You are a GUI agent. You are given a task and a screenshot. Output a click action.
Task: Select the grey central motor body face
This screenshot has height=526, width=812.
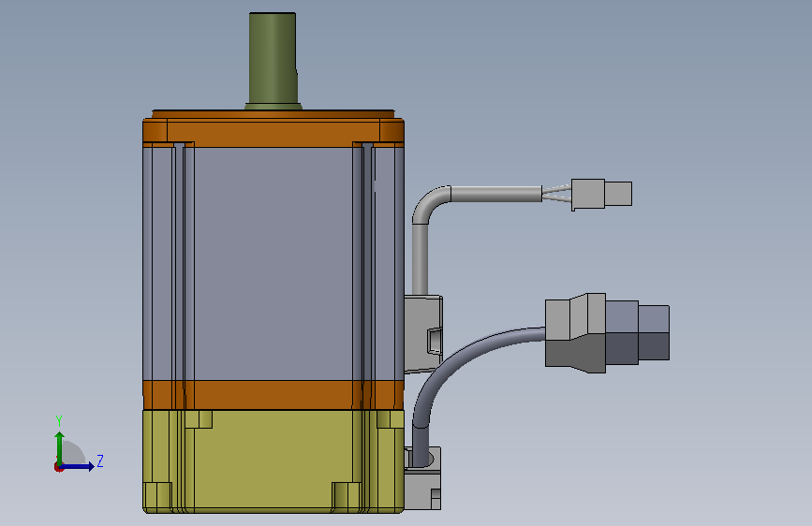coord(273,264)
